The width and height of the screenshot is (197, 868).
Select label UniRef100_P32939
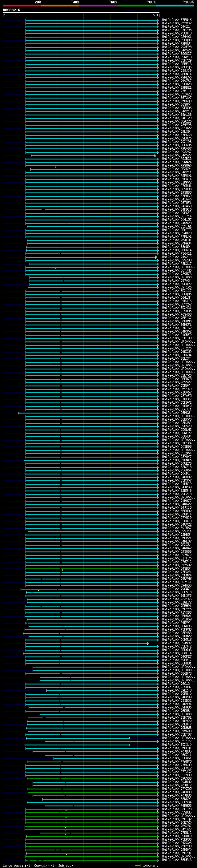coord(176,775)
